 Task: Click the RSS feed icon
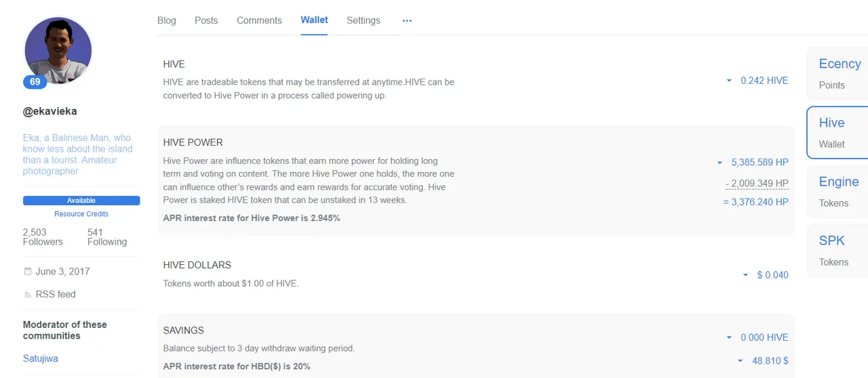pos(28,295)
